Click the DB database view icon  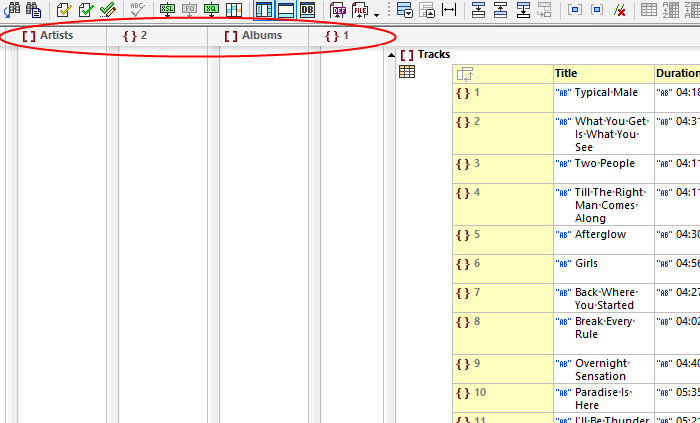[x=308, y=10]
